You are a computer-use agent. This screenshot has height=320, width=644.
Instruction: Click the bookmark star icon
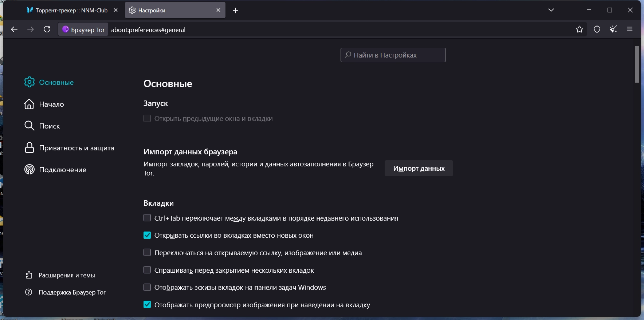(580, 29)
